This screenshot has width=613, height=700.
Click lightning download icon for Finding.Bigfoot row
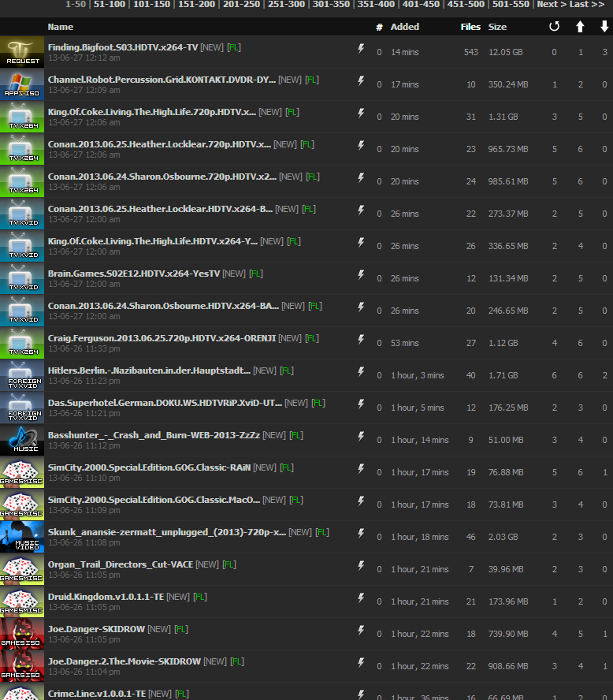tap(361, 48)
